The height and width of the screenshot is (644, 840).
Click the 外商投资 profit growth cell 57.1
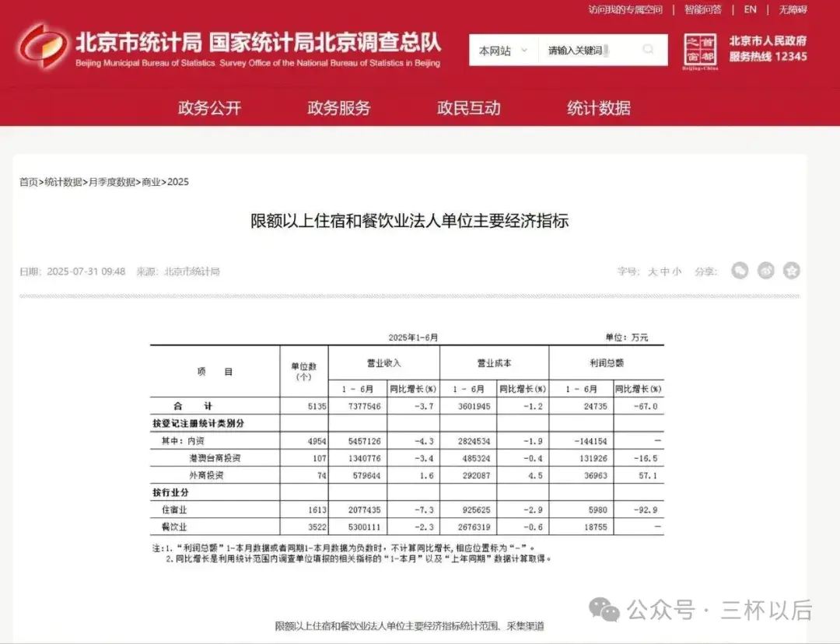(x=648, y=476)
